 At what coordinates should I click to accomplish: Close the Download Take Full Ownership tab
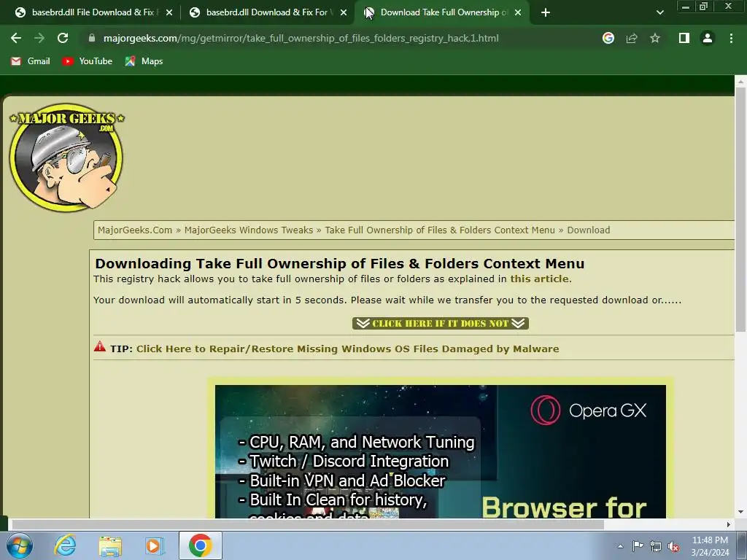[x=518, y=12]
